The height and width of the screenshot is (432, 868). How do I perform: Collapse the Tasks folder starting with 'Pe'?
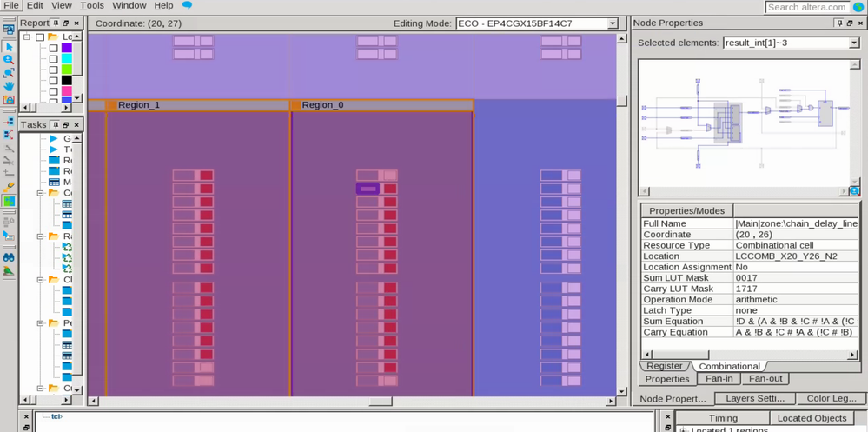[40, 322]
